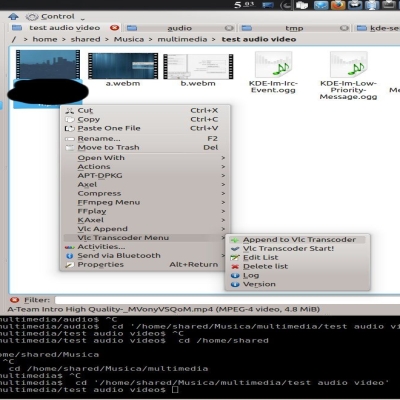The image size is (400, 400).
Task: Click the Activities colored dots icon
Action: 69,247
